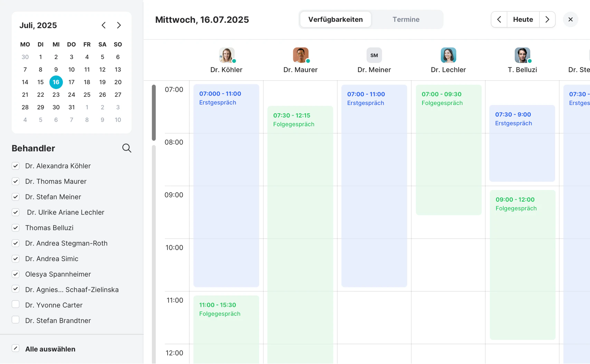Close the calendar view with X icon
Screen dimensions: 590x364
570,19
